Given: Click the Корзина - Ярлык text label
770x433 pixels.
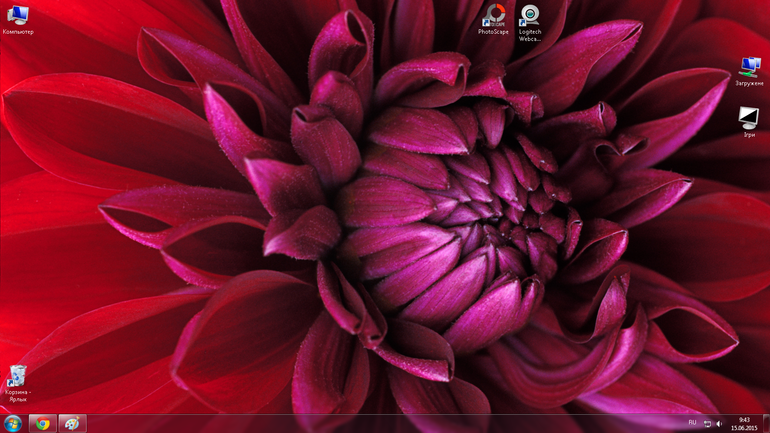Looking at the screenshot, I should point(18,396).
